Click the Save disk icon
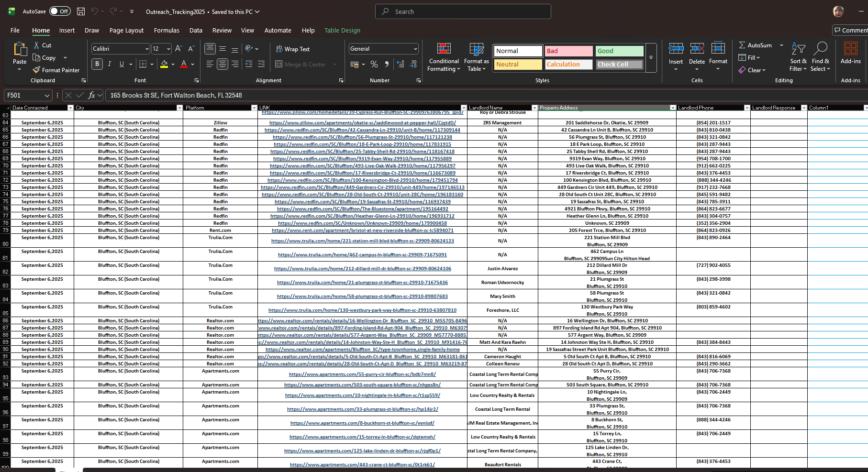This screenshot has height=472, width=868. click(x=81, y=11)
